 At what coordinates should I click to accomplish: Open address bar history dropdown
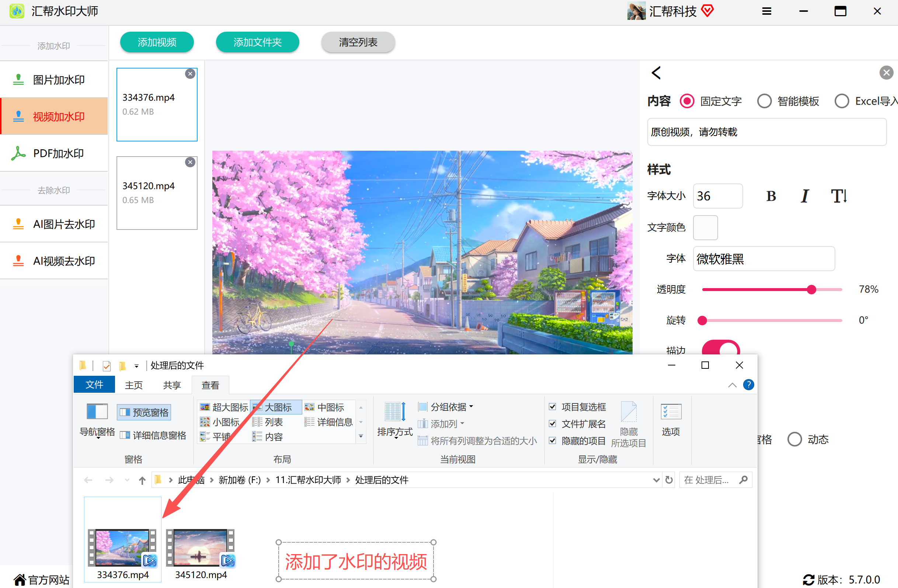pos(656,480)
